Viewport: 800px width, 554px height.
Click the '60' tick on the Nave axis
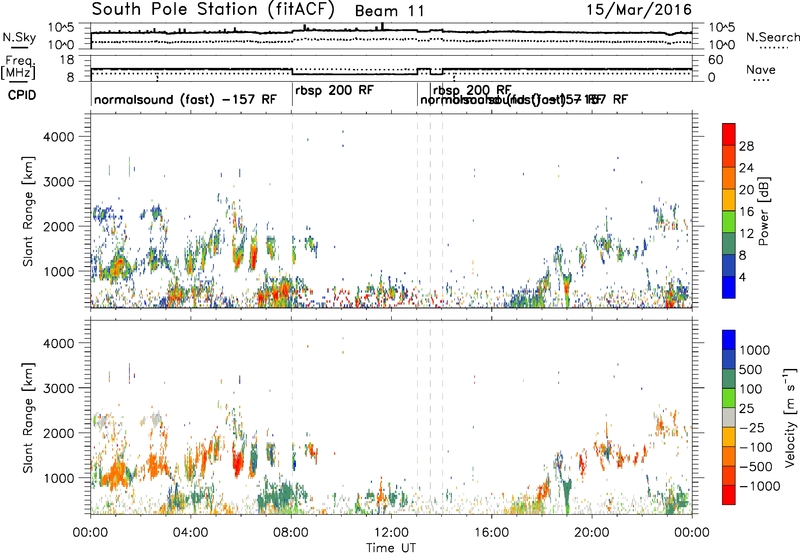715,60
